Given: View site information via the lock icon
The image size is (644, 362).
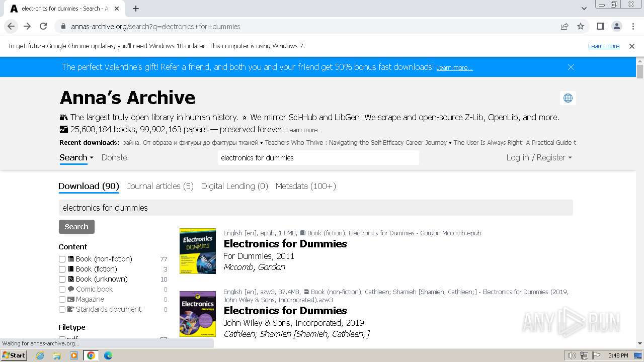Looking at the screenshot, I should point(63,27).
